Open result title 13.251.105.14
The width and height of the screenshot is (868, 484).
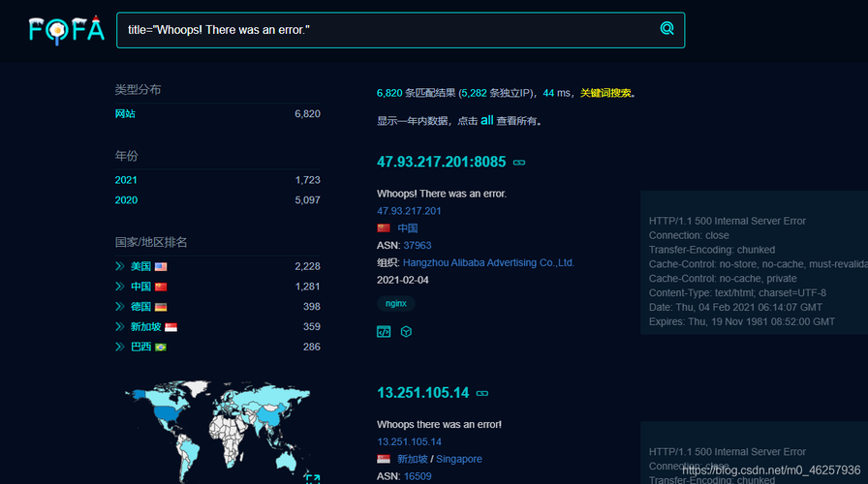tap(423, 393)
